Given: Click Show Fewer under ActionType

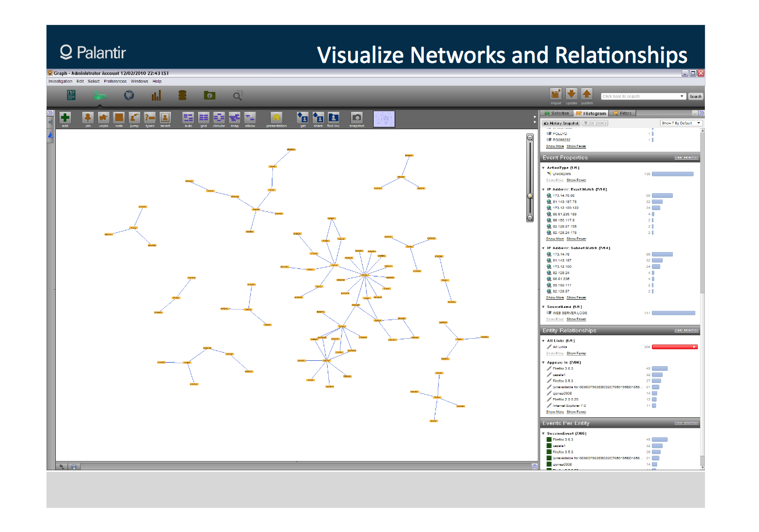Looking at the screenshot, I should [x=576, y=180].
